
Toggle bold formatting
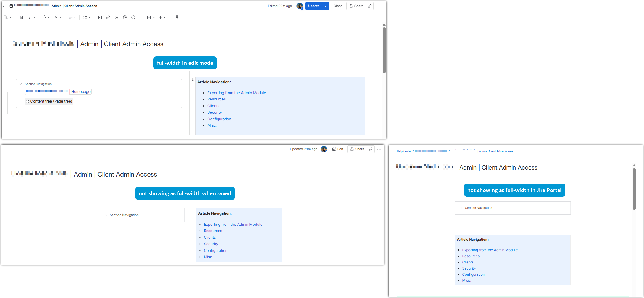click(21, 17)
